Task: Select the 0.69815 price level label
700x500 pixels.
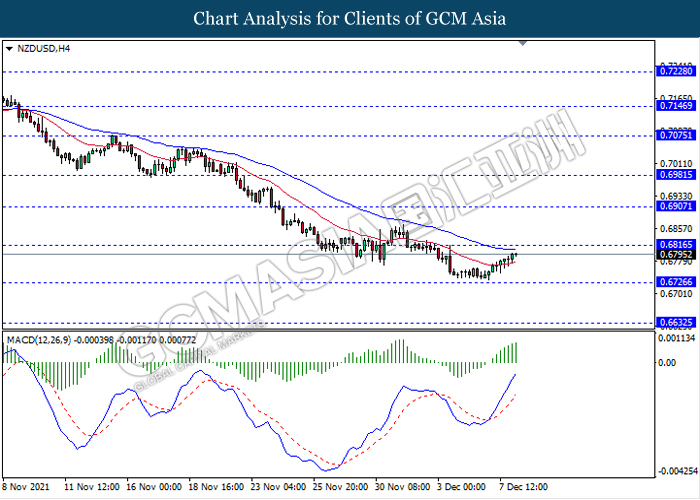Action: click(676, 174)
